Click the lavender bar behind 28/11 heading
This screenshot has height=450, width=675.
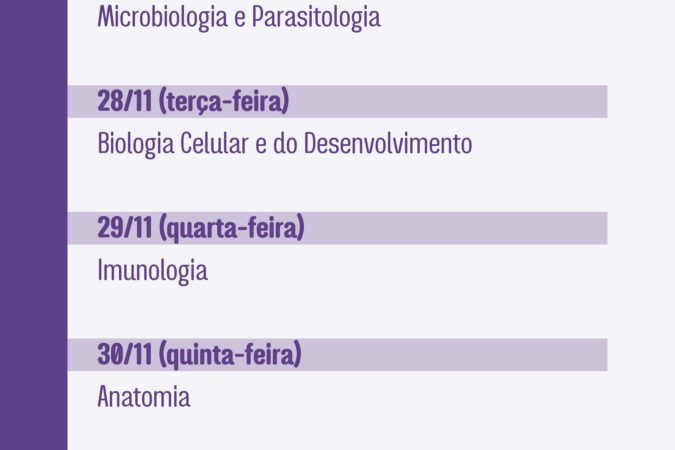[338, 102]
